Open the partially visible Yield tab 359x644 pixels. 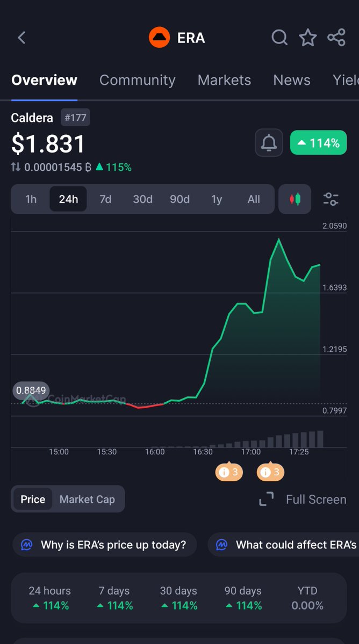coord(346,80)
